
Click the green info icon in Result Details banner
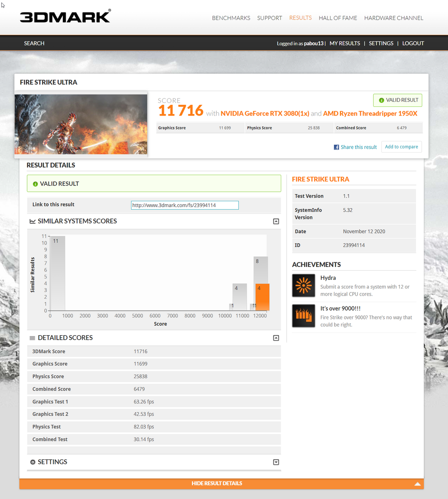click(35, 184)
